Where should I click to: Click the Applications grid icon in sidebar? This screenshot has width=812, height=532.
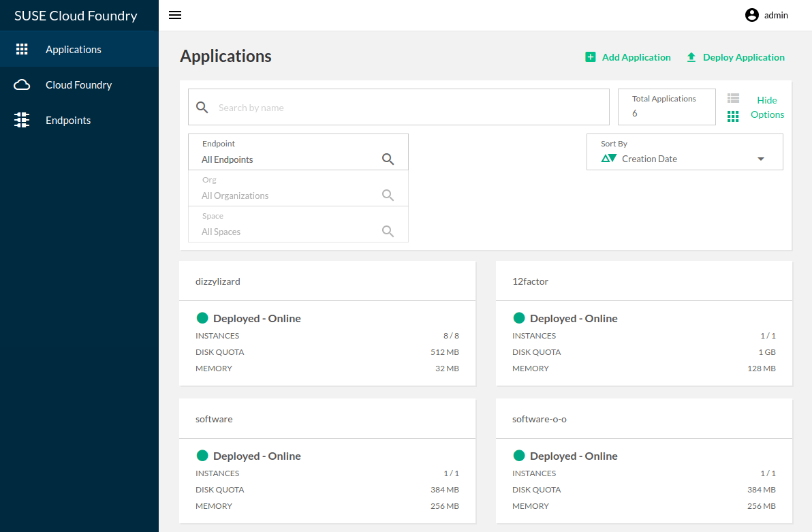tap(22, 49)
